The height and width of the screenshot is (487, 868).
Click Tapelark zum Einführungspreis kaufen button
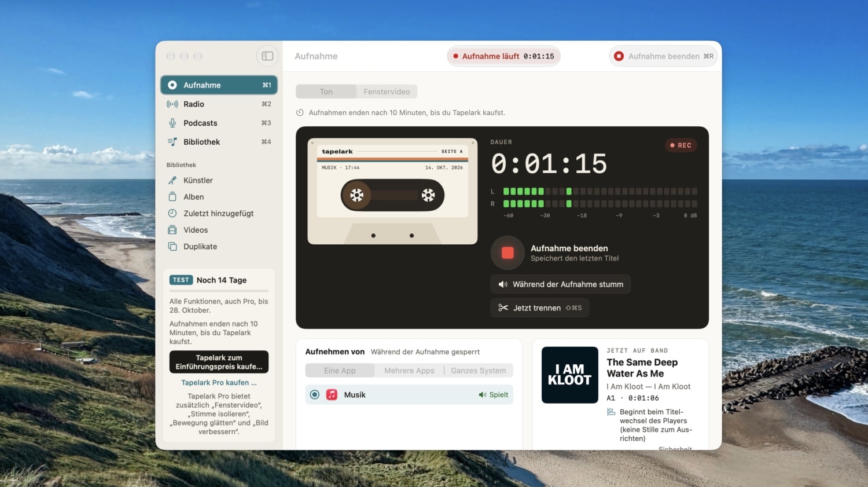click(x=219, y=362)
